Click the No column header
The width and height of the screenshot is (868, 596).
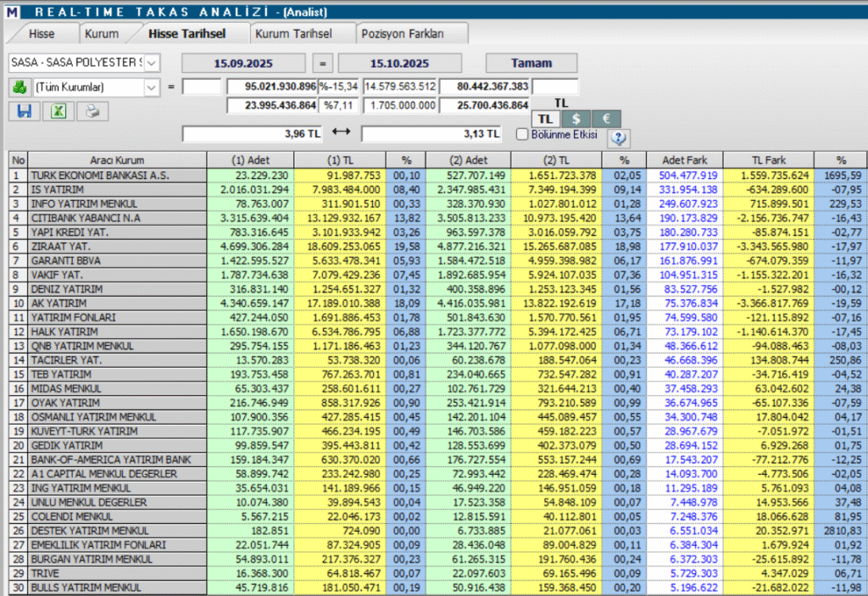tap(19, 160)
